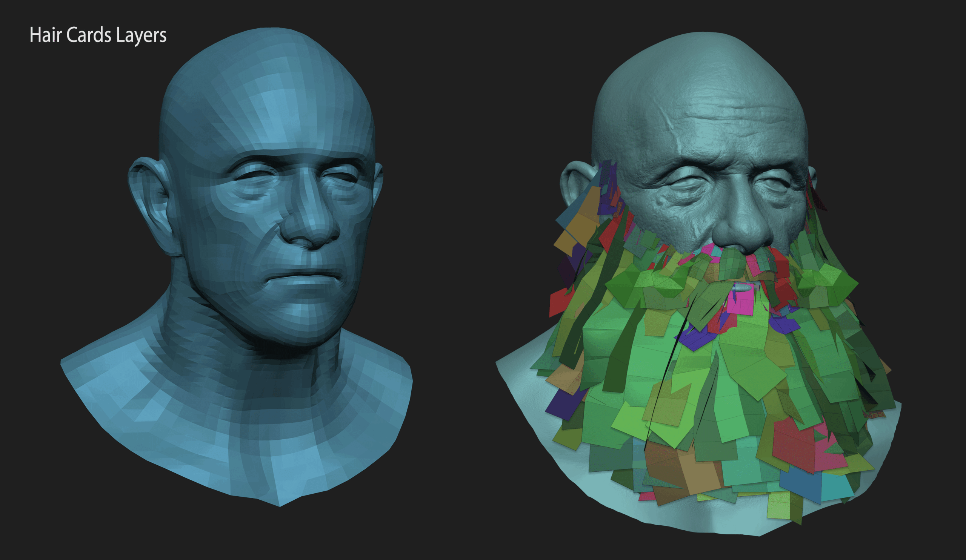
Task: Click the nose of the sculpted bearded head
Action: point(744,230)
